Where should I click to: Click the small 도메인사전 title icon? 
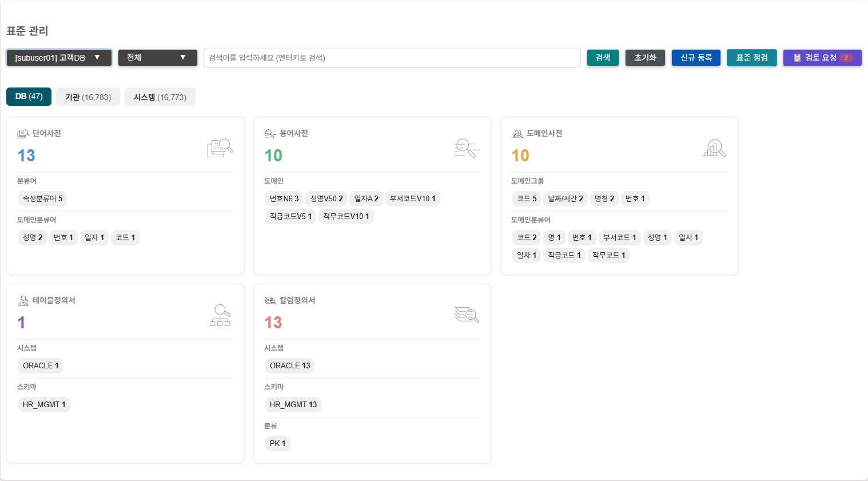[517, 133]
